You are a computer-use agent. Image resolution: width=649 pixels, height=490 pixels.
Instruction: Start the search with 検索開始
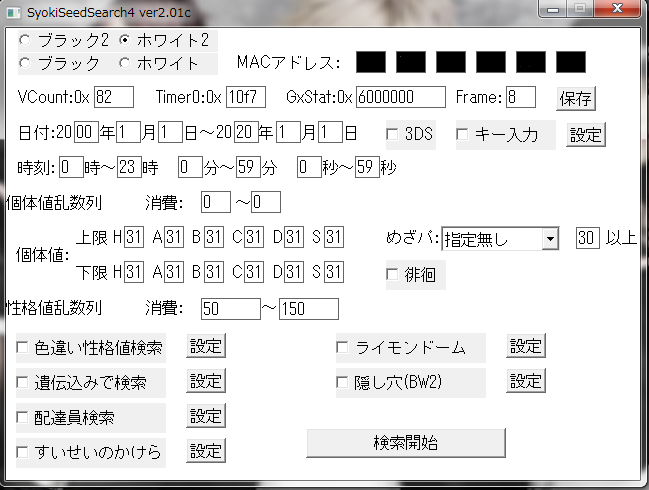click(x=406, y=443)
